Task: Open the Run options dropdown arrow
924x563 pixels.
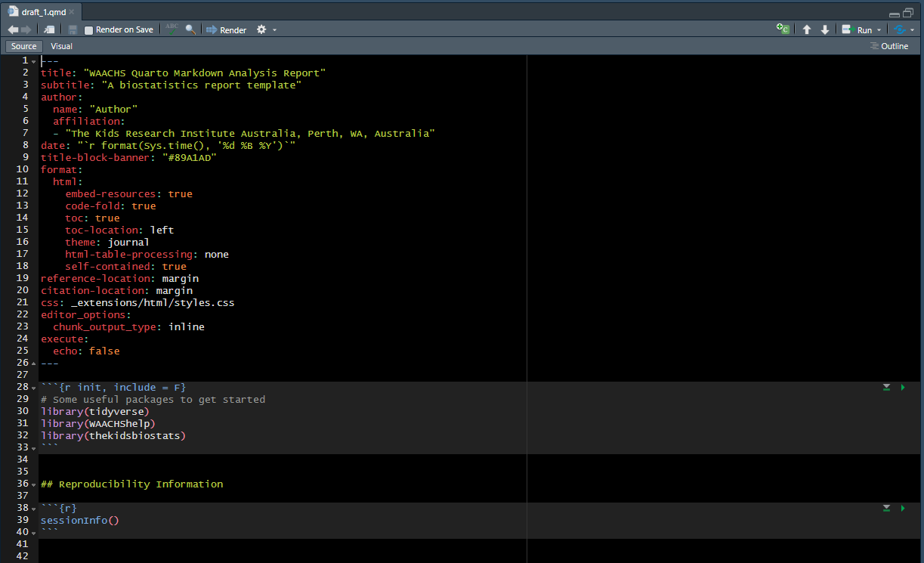Action: (x=879, y=30)
